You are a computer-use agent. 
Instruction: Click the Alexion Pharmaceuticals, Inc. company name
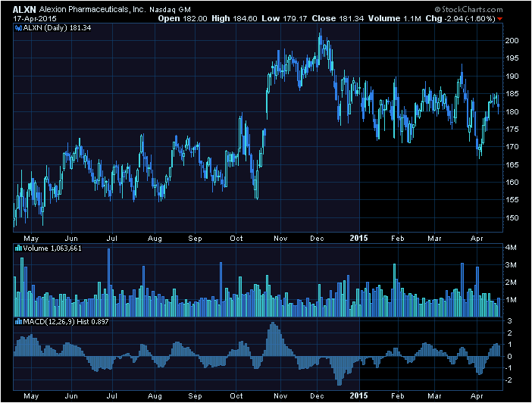click(x=92, y=10)
